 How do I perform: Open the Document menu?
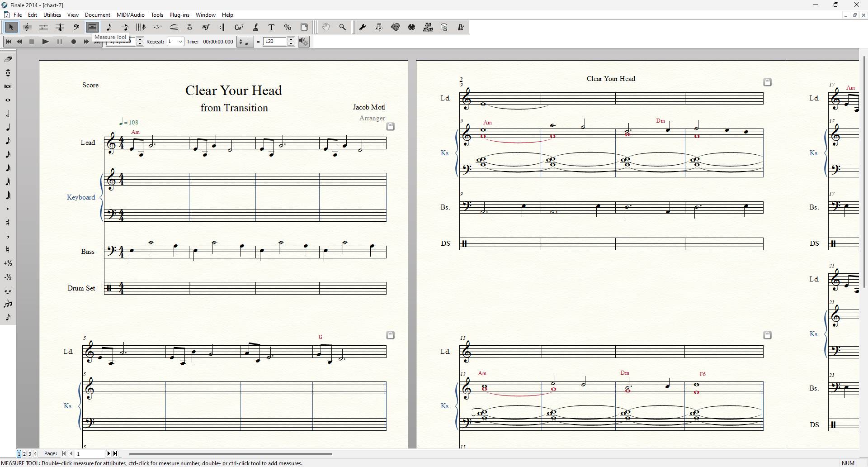98,15
